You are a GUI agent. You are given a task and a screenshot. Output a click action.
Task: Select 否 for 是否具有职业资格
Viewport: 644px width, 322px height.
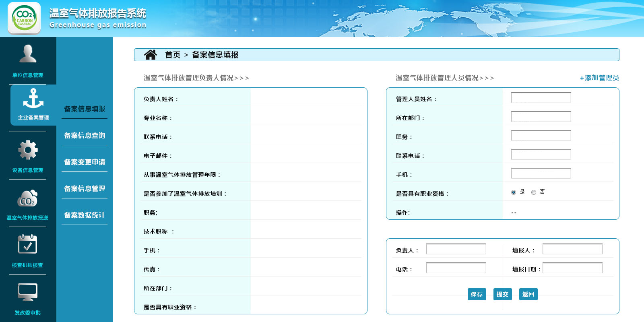(x=534, y=192)
